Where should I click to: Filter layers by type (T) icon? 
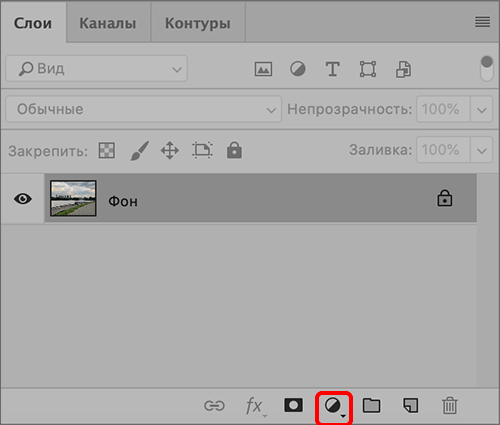[332, 69]
